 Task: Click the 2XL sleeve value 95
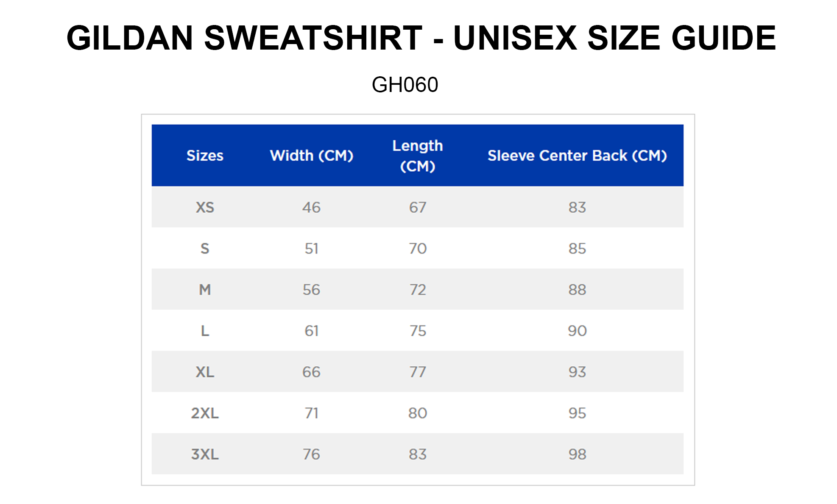click(577, 413)
